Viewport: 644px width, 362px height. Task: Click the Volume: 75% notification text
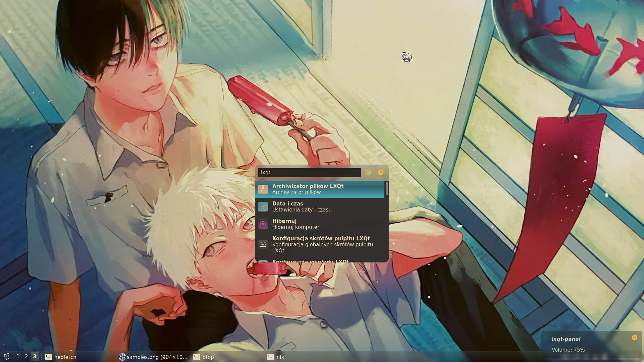(x=568, y=350)
